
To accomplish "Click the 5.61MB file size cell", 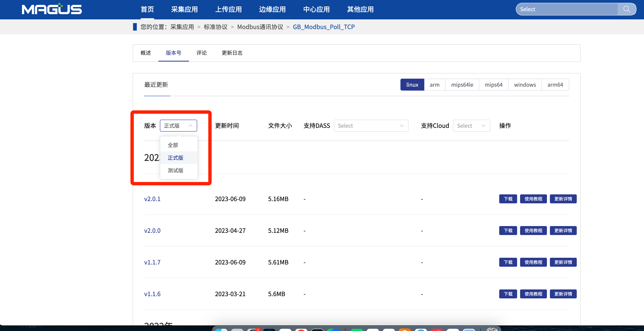I will click(x=278, y=262).
